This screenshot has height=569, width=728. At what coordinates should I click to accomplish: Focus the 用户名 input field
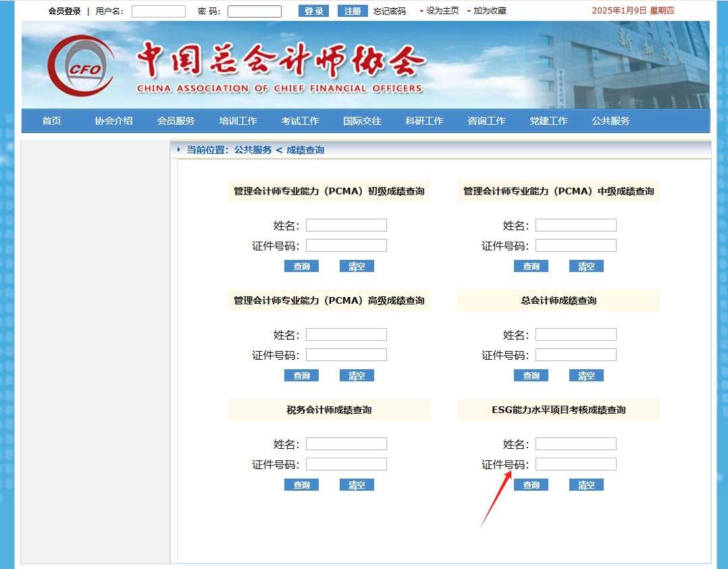(x=159, y=11)
